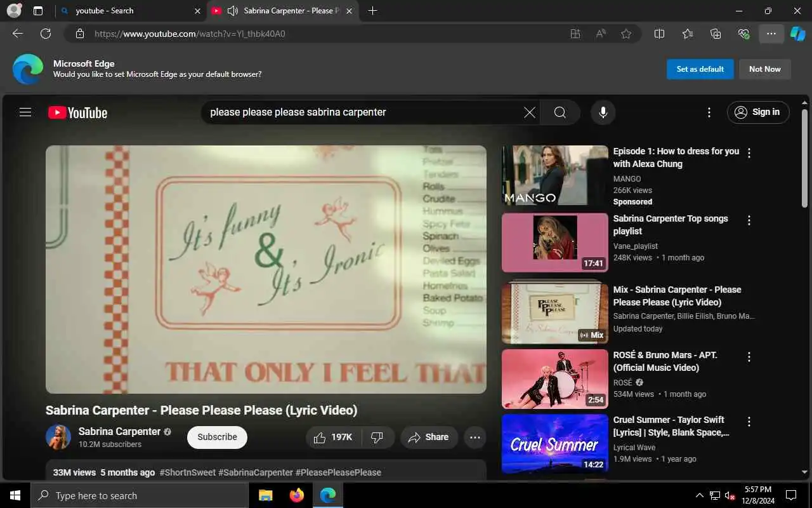812x508 pixels.
Task: Open Edge favorites list
Action: click(x=688, y=34)
